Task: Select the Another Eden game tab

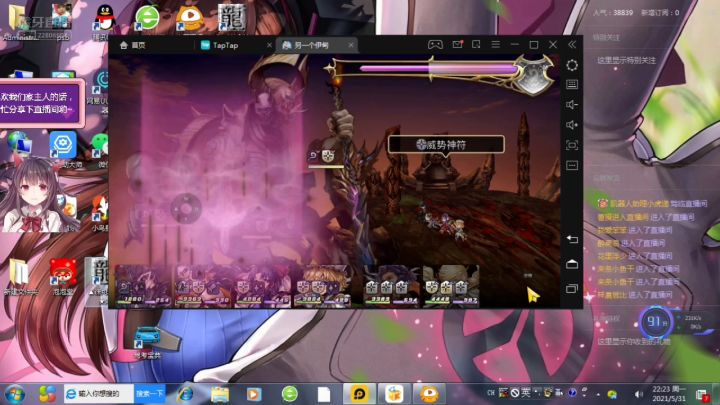Action: pyautogui.click(x=306, y=45)
